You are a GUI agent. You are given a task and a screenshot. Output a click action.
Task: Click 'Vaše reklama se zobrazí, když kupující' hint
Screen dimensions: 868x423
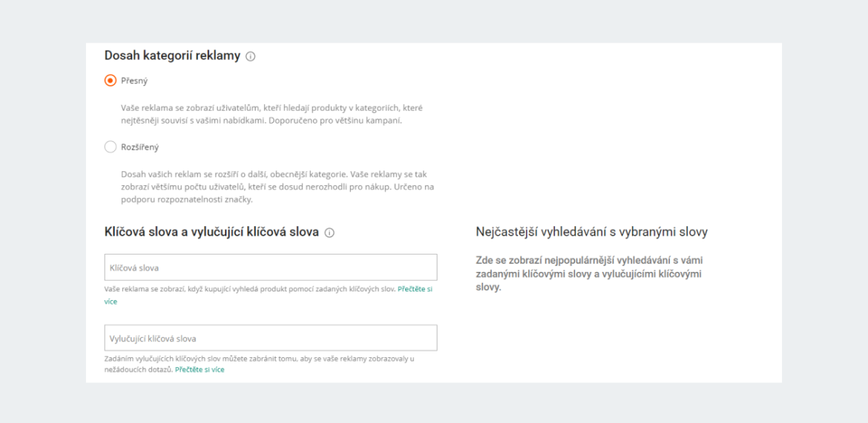tap(250, 289)
